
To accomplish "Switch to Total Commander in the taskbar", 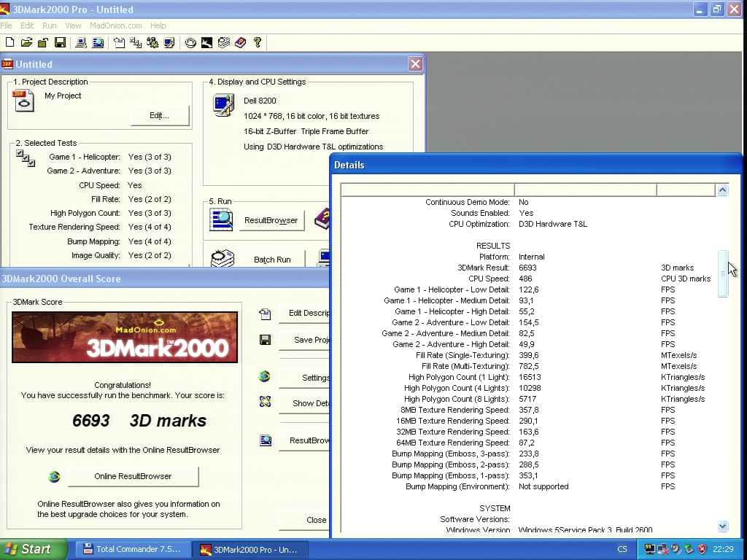I will 133,549.
